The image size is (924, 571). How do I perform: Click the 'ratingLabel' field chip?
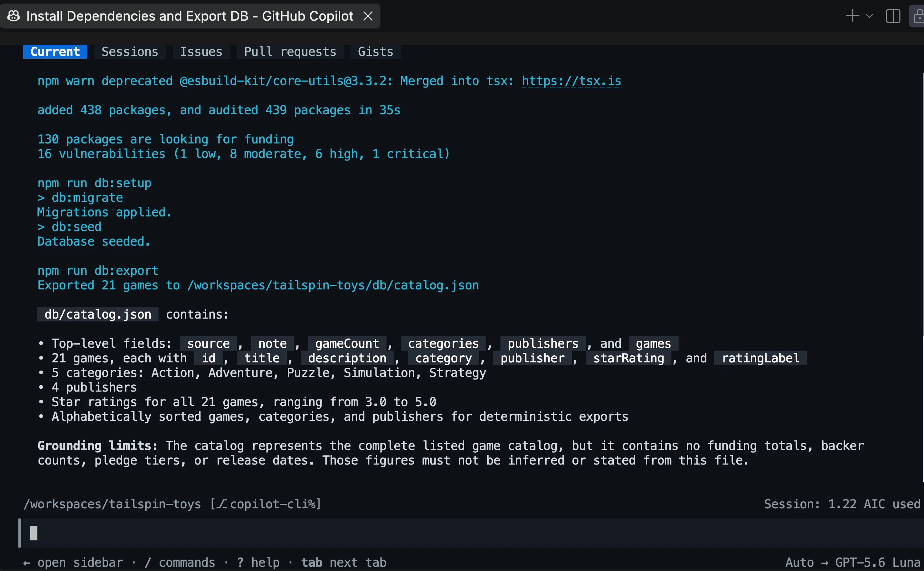point(761,358)
